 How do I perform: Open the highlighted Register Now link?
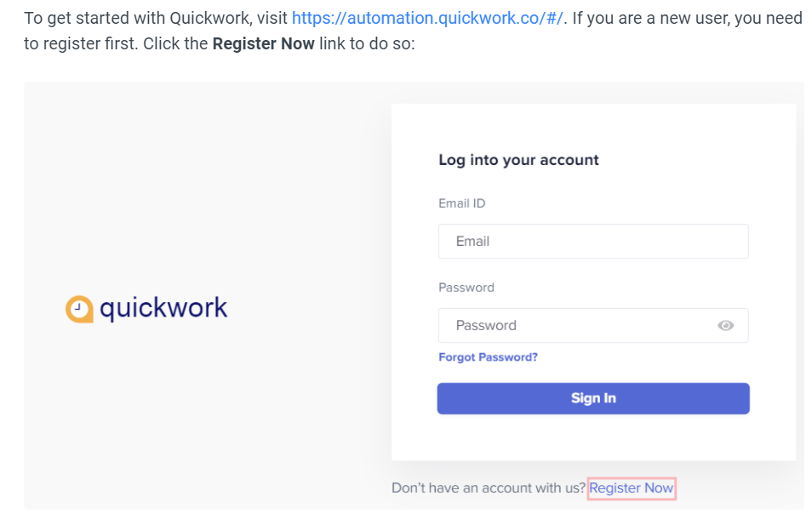(632, 488)
